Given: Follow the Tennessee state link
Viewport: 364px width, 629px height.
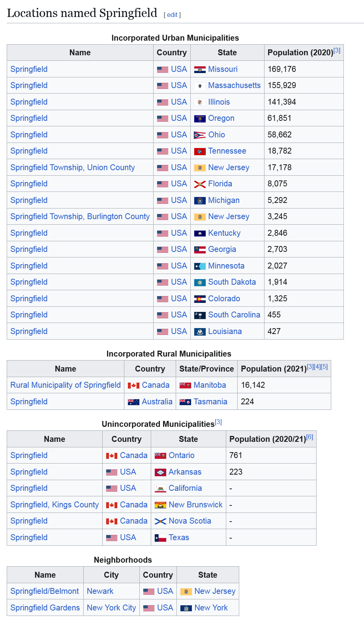Looking at the screenshot, I should tap(227, 151).
